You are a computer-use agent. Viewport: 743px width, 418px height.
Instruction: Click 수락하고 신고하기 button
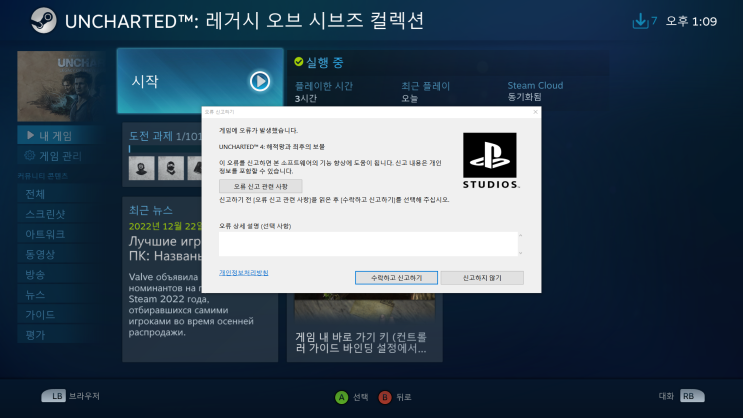tap(396, 278)
